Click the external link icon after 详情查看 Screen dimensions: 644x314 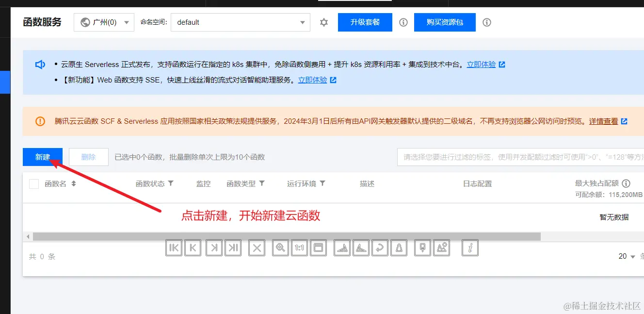click(x=624, y=121)
